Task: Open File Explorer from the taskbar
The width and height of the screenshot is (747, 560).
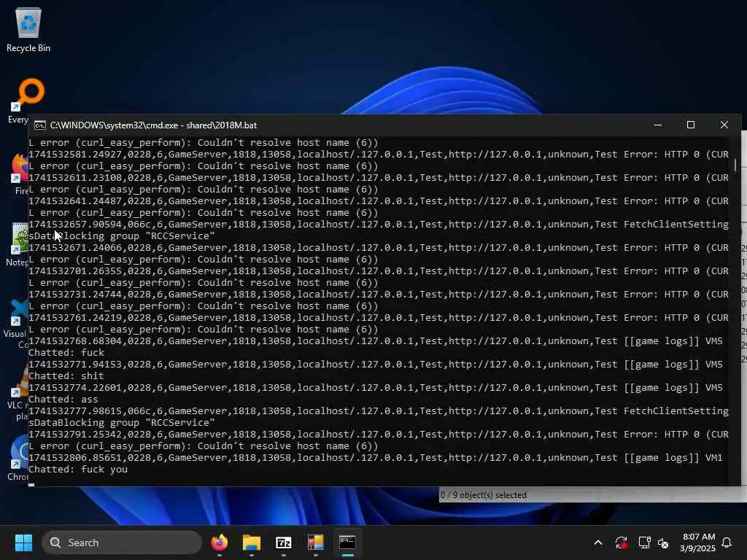Action: pos(252,542)
